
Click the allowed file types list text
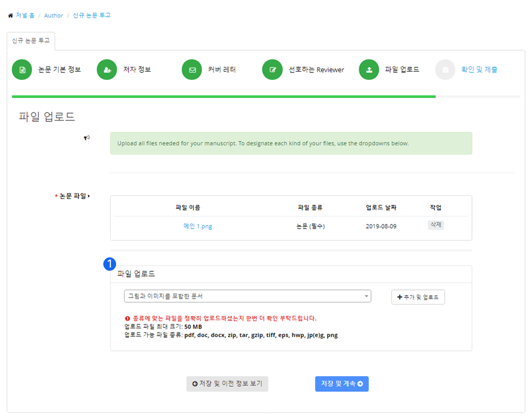click(x=261, y=335)
